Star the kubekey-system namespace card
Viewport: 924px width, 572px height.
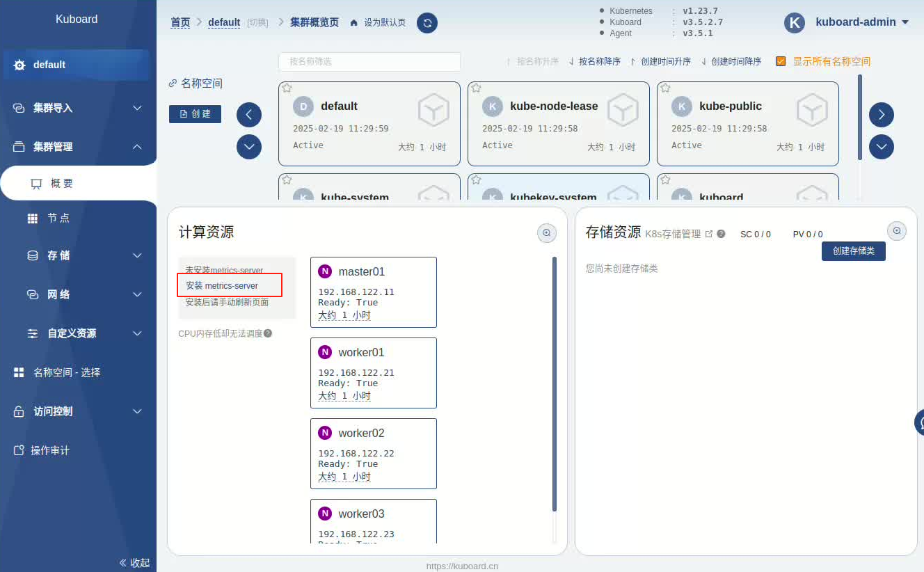click(x=476, y=180)
